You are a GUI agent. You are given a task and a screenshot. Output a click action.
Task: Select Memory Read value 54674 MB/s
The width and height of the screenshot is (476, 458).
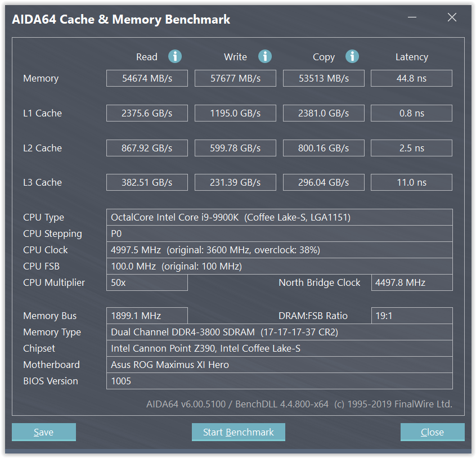[x=147, y=78]
